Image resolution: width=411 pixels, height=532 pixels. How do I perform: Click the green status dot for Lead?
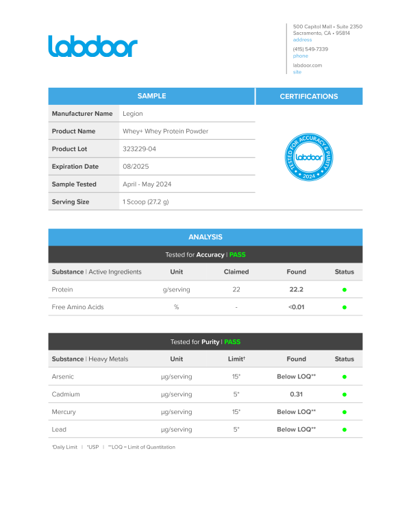344,430
